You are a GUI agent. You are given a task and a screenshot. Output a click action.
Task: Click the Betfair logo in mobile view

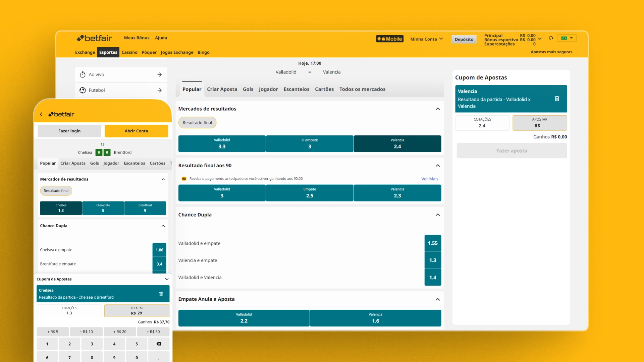61,114
